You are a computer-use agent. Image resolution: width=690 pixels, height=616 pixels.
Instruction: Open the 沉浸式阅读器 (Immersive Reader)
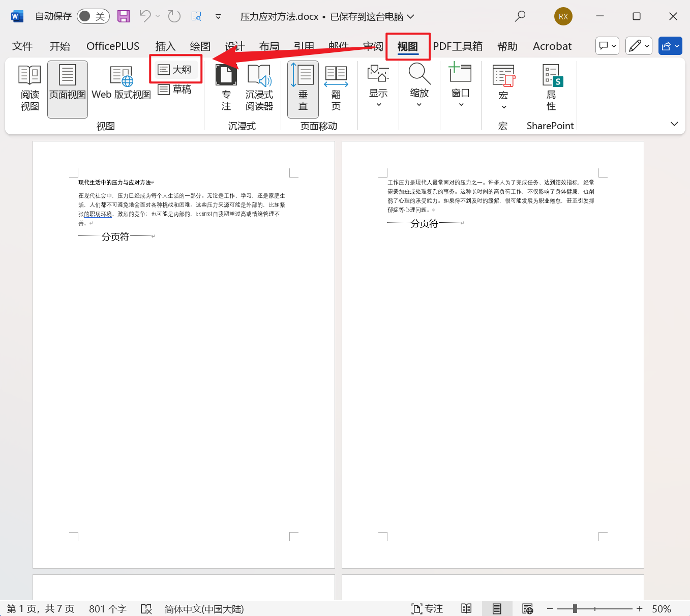[x=259, y=87]
